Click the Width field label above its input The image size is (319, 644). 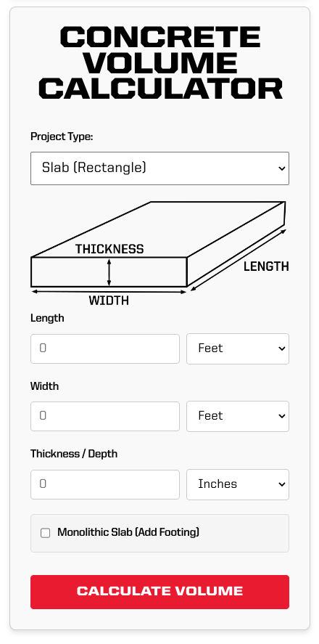point(45,386)
